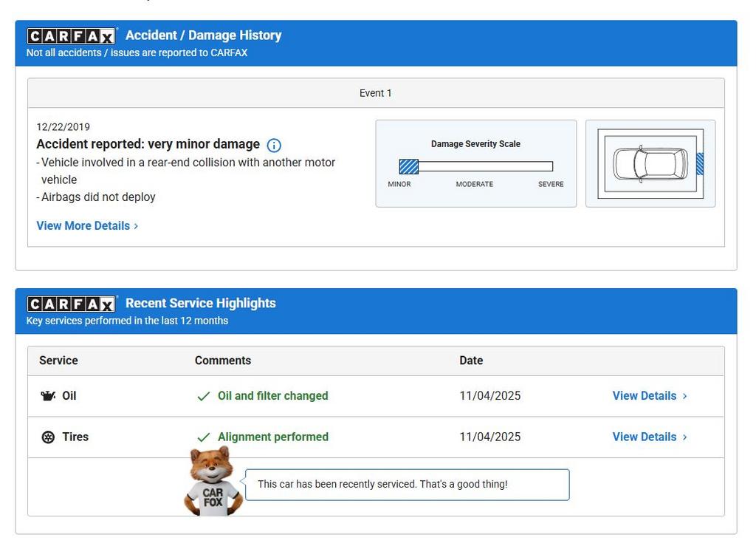Expand Oil row using its View Details chevron
Viewport: 756px width, 546px height.
[x=685, y=396]
